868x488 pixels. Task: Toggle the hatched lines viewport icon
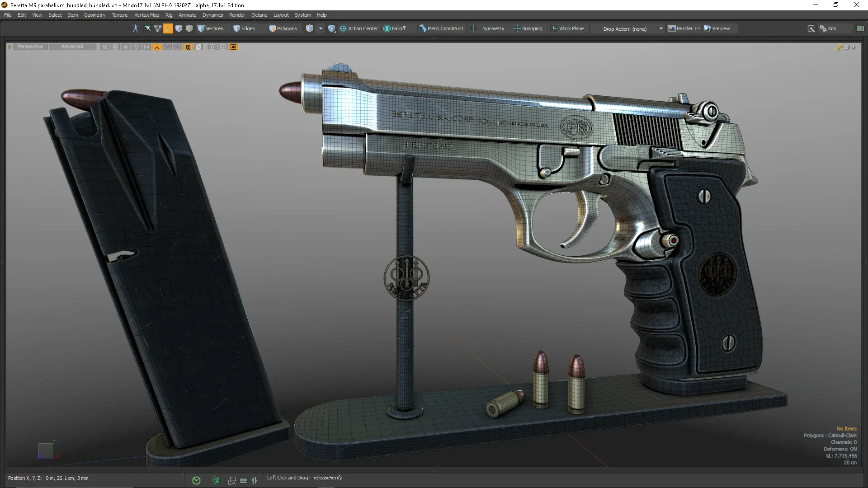tap(136, 47)
